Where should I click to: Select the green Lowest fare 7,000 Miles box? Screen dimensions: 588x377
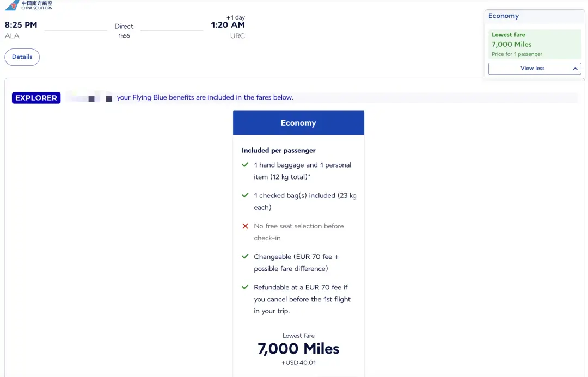click(x=534, y=44)
